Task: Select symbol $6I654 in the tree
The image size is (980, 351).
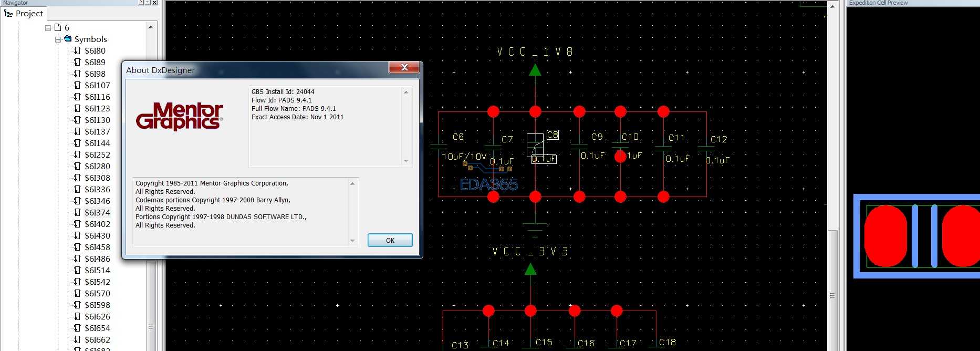Action: coord(97,328)
